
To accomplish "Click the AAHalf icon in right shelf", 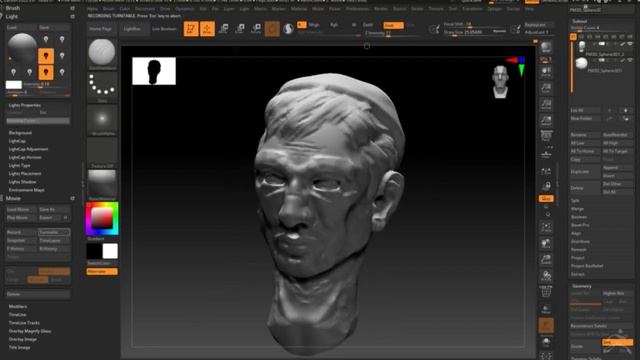I will (x=546, y=121).
